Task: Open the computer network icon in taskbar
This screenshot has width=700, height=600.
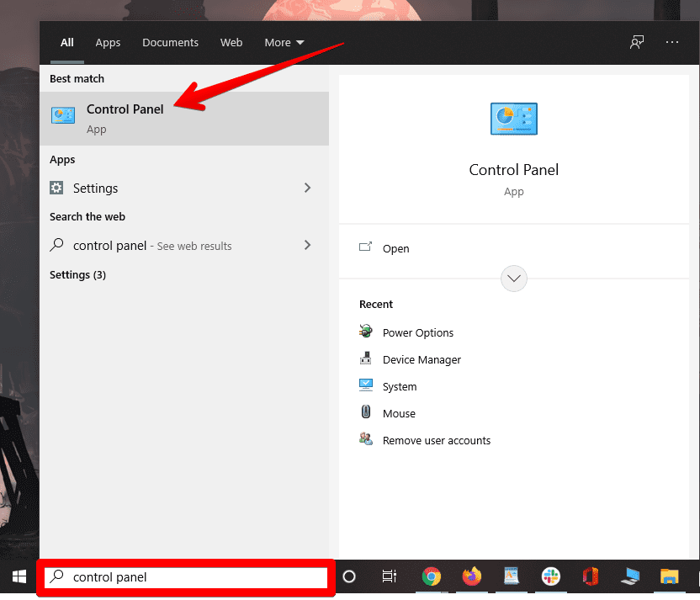Action: 630,576
